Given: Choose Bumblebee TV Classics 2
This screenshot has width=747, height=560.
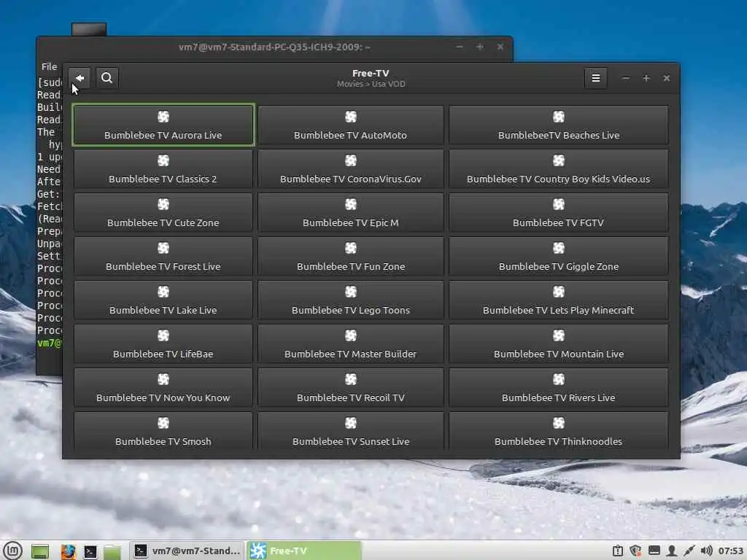Looking at the screenshot, I should pos(163,168).
